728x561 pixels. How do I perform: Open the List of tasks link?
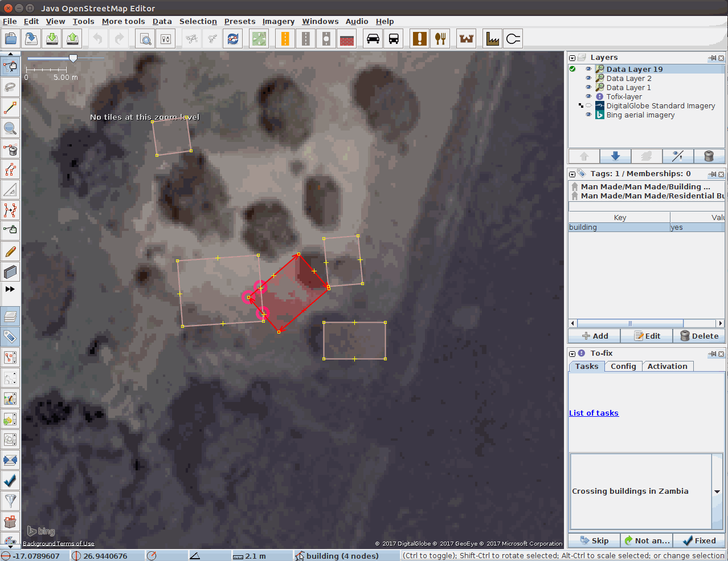click(594, 413)
